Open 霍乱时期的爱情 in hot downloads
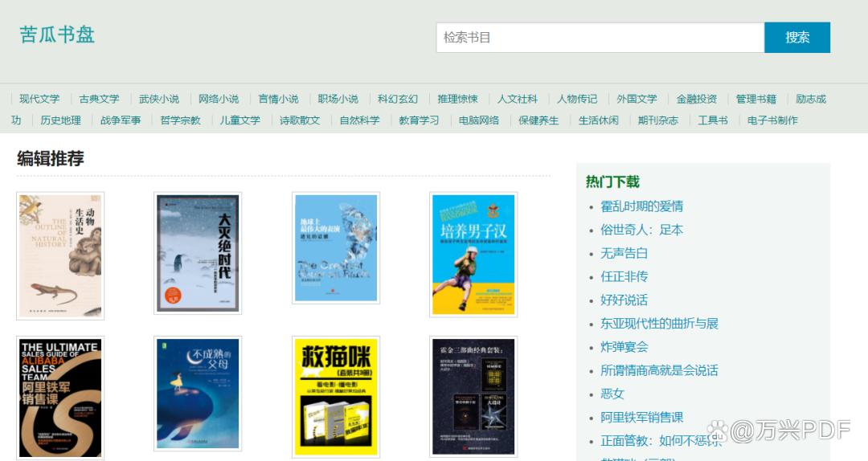 [641, 206]
